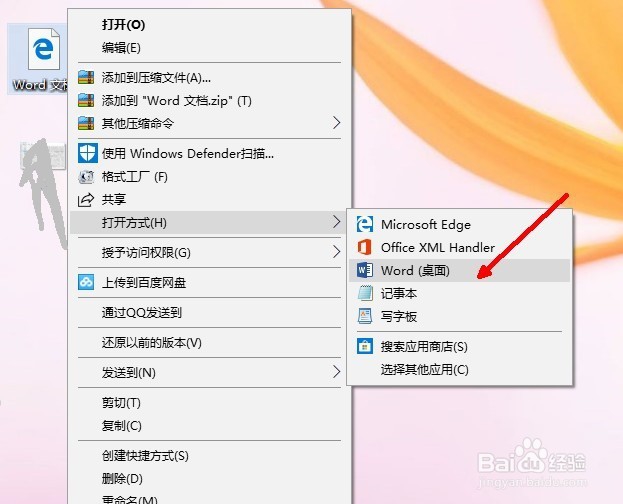
Task: Click the Word (桌面) application icon
Action: click(365, 270)
